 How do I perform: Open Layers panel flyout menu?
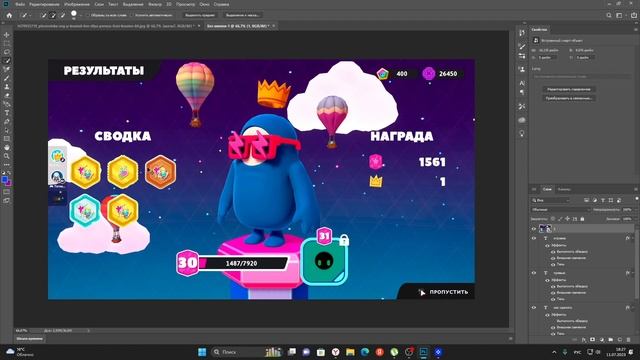(636, 189)
